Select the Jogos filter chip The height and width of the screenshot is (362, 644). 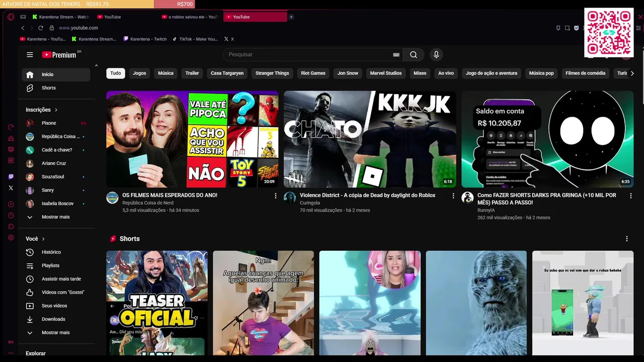139,73
